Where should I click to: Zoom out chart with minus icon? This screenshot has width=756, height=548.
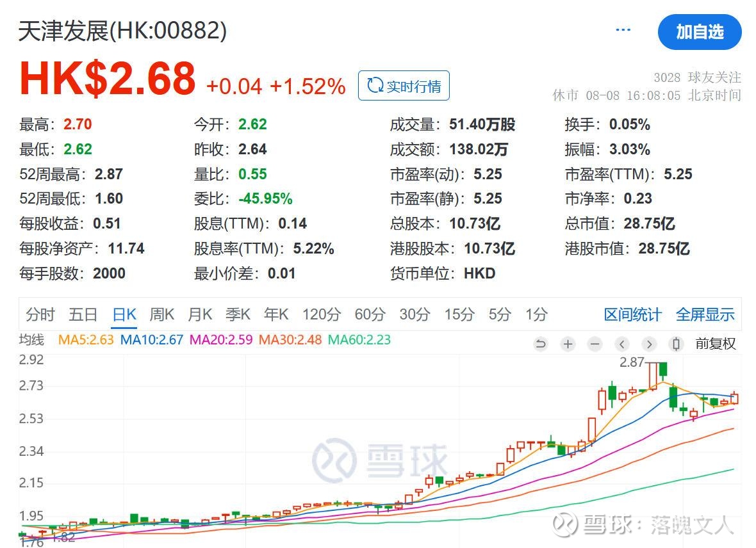click(595, 344)
